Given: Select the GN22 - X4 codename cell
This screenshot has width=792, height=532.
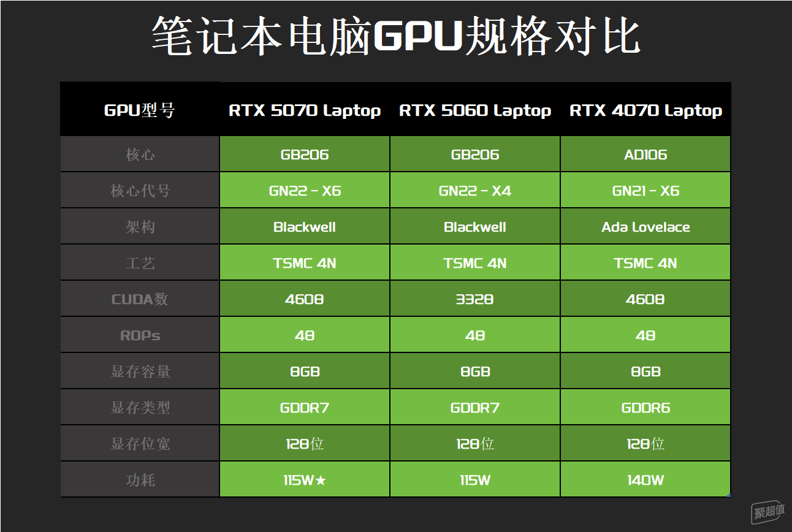Looking at the screenshot, I should coord(475,191).
